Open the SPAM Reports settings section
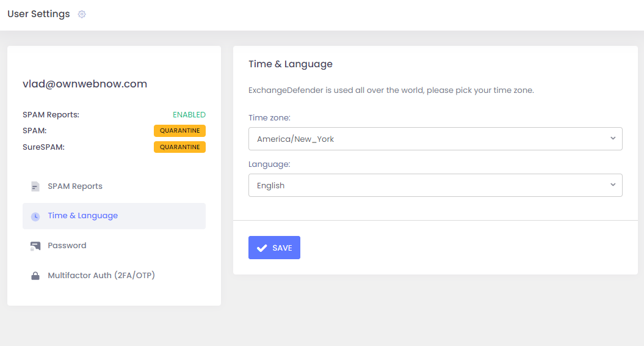The width and height of the screenshot is (644, 346). pos(75,186)
